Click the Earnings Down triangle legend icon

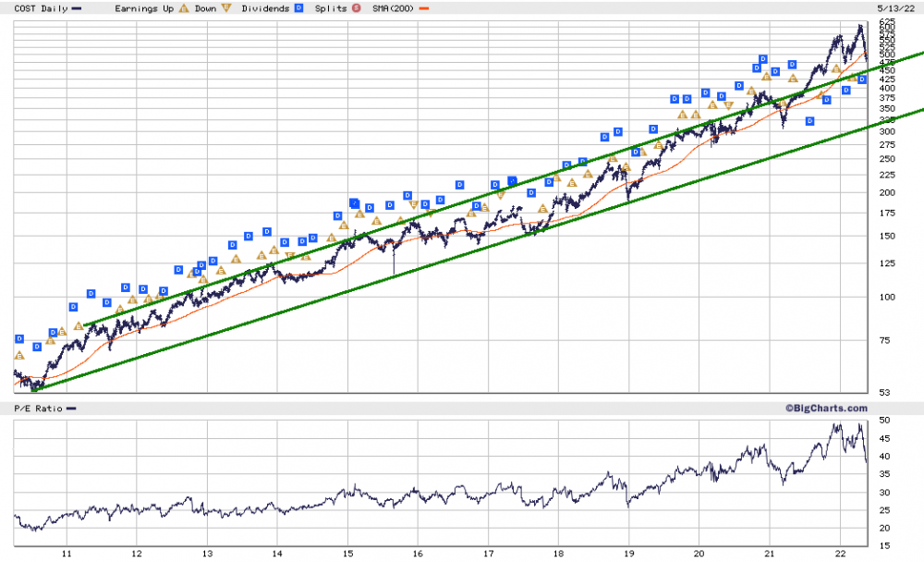[226, 8]
